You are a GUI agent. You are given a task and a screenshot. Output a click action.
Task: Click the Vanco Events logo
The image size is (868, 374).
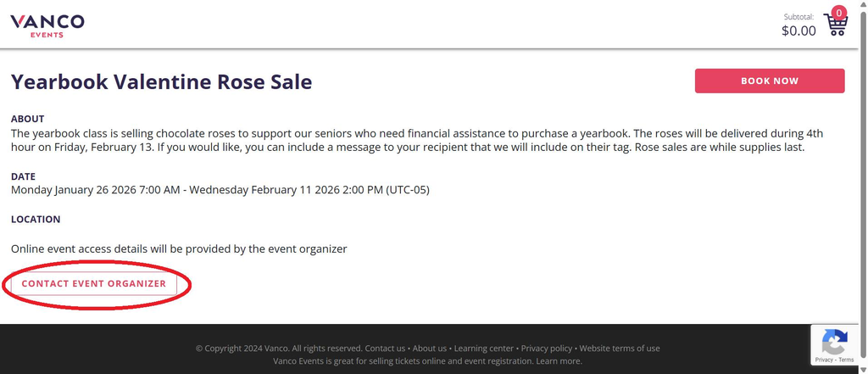coord(47,25)
